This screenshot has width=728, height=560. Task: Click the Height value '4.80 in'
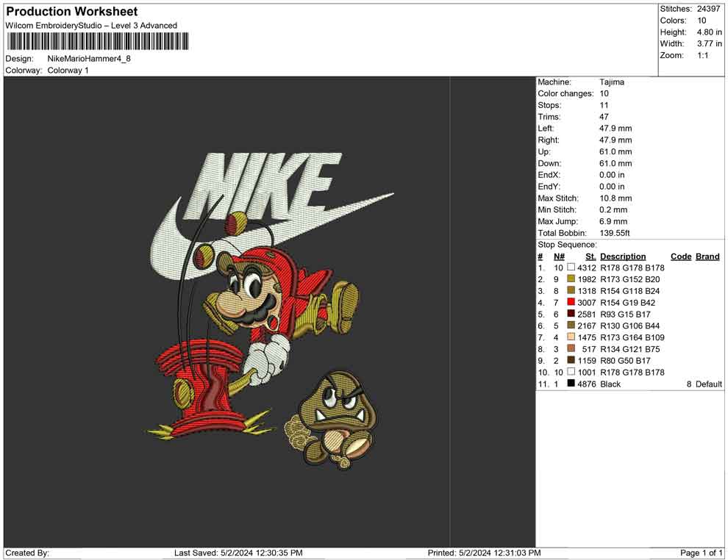click(709, 32)
